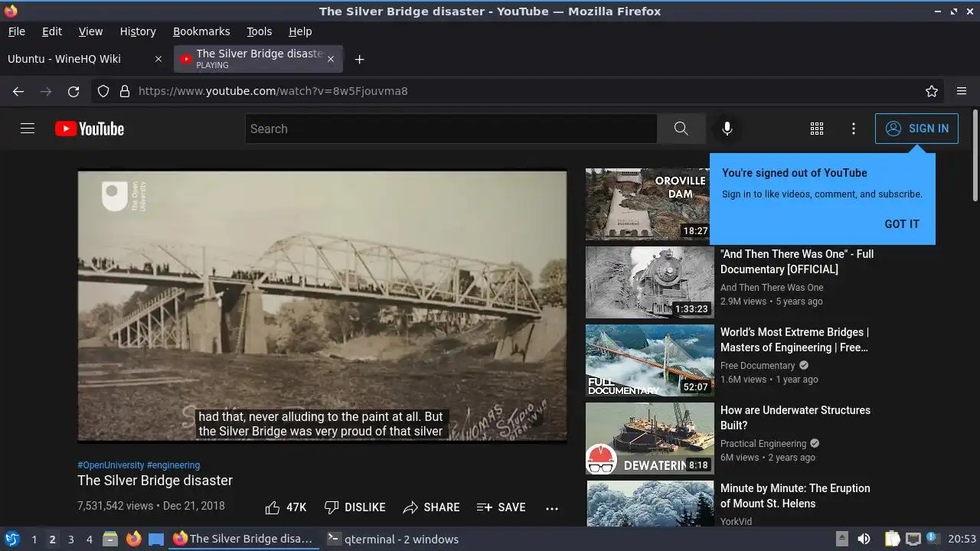
Task: Open 'And Then There Was One' video title
Action: (797, 262)
